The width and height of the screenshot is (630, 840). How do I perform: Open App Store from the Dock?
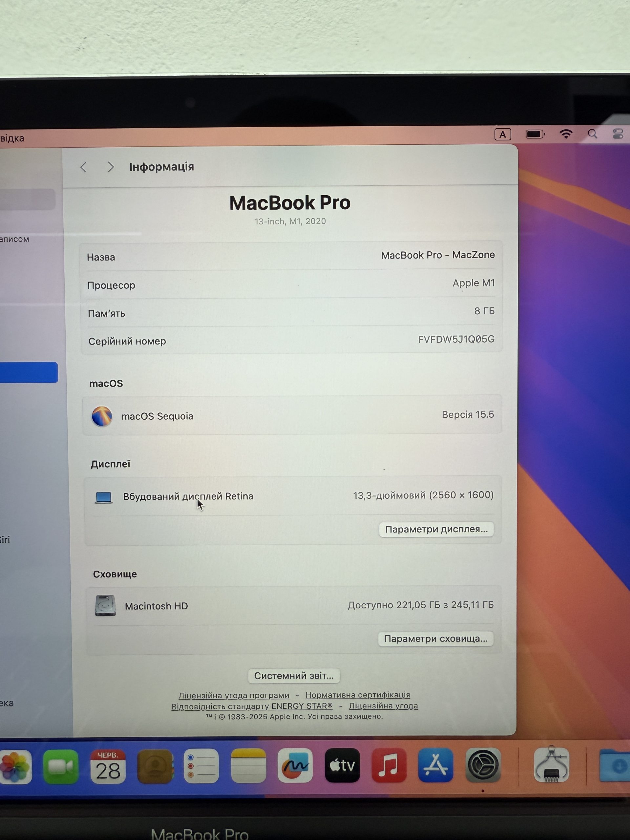(435, 765)
